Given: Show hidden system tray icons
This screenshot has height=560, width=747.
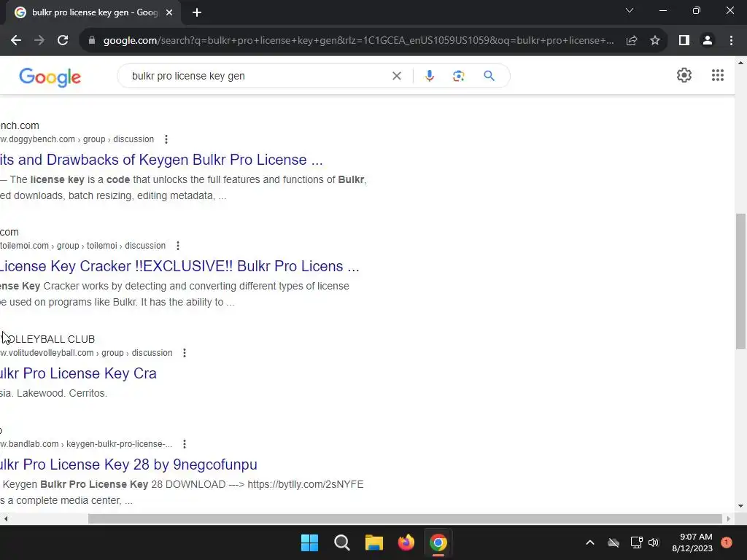Looking at the screenshot, I should click(x=589, y=542).
